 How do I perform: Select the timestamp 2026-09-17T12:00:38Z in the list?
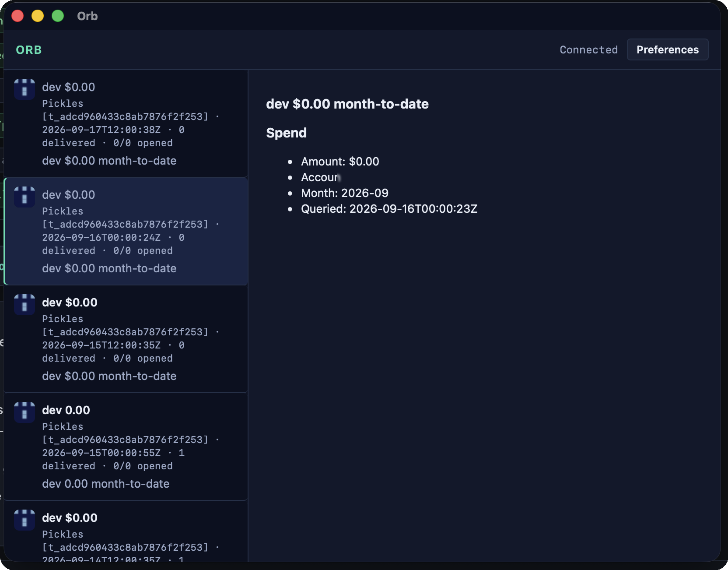pyautogui.click(x=101, y=130)
